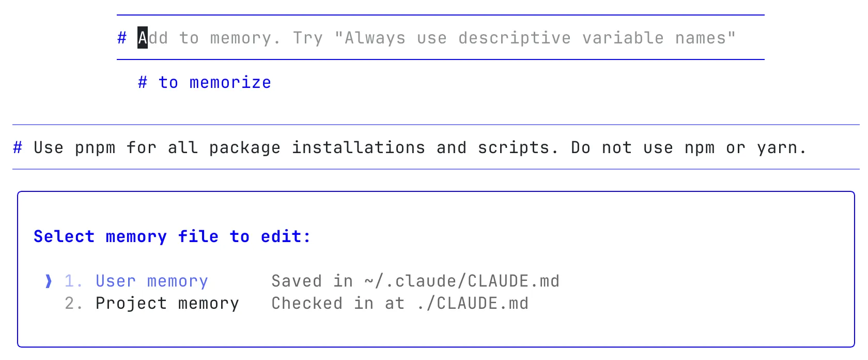
Task: Click the hash symbol before 'to memorize'
Action: pos(143,82)
